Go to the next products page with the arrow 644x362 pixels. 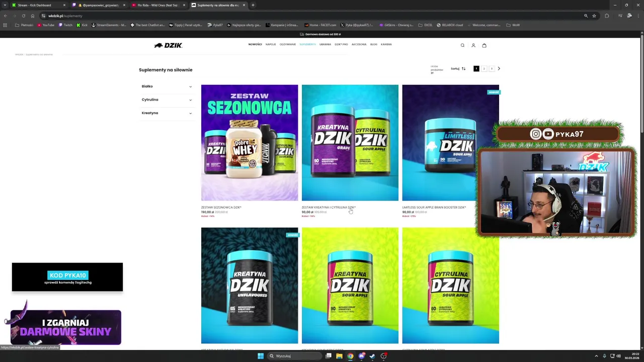tap(499, 68)
